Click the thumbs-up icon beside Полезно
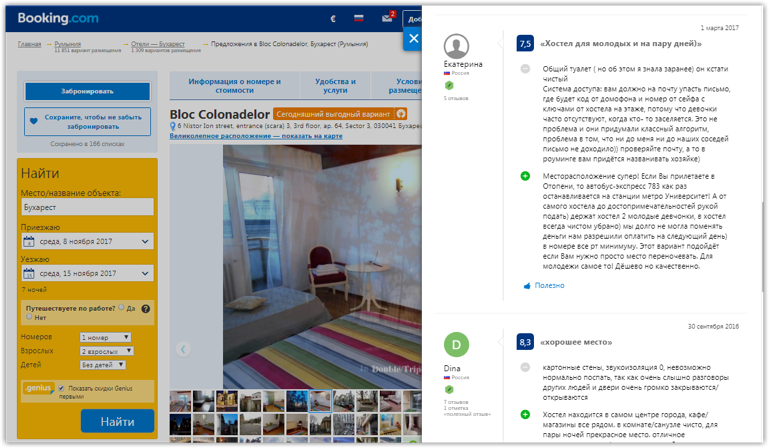This screenshot has width=769, height=448. 527,286
